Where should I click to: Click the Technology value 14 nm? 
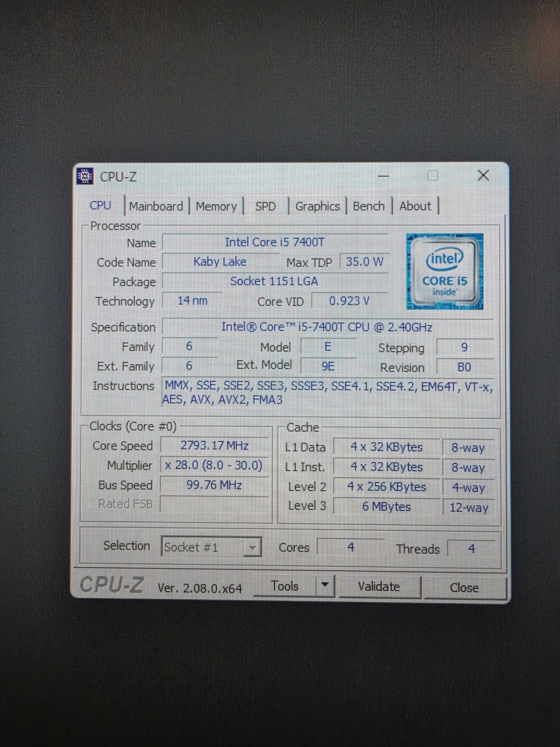192,301
